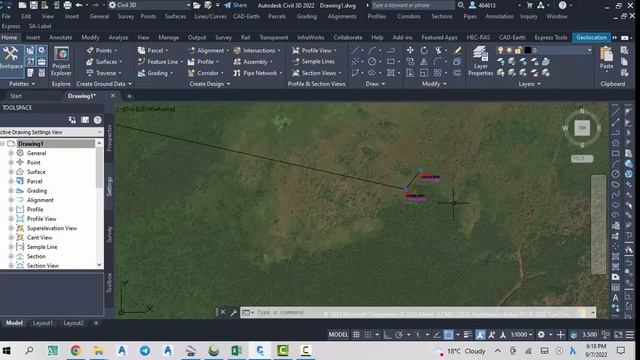Click the workspace switching gear in status bar

click(541, 335)
